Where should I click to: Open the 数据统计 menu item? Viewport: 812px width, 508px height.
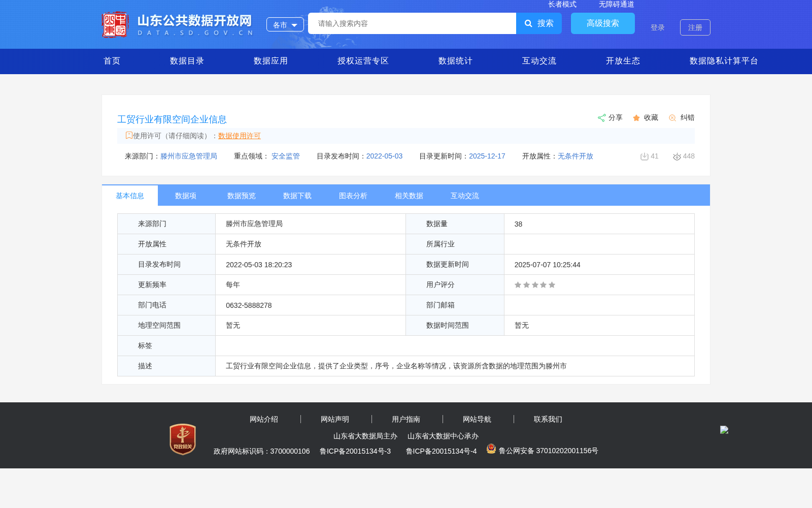456,61
